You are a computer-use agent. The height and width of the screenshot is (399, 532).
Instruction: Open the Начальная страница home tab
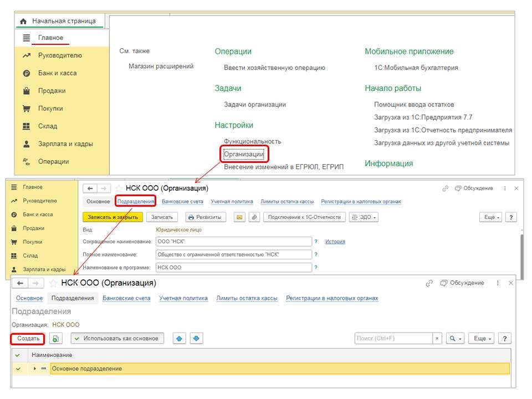pos(59,21)
